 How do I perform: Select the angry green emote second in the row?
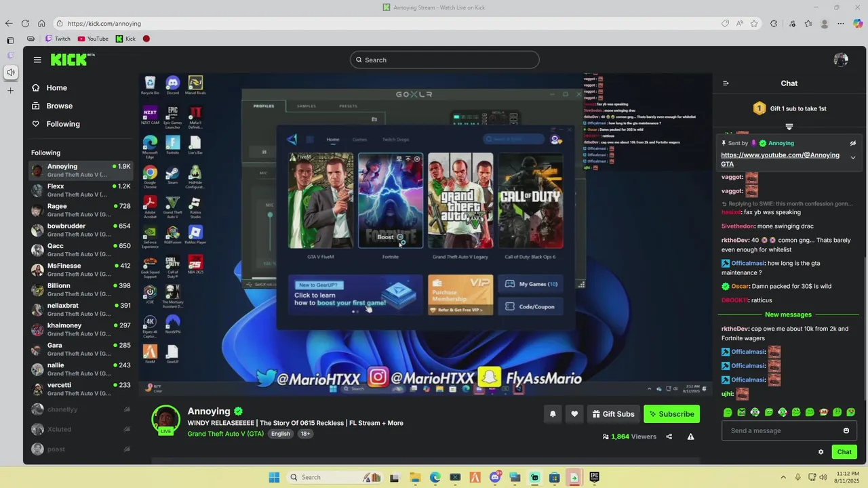coord(741,412)
